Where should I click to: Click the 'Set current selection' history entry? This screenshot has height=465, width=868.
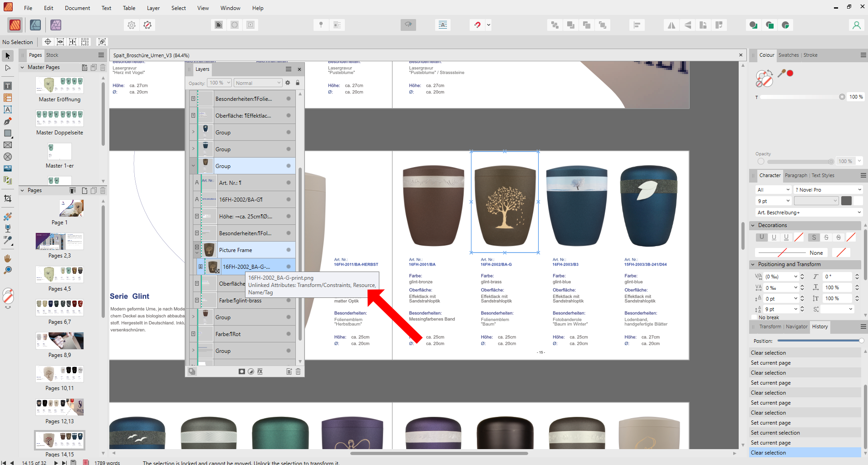(775, 433)
